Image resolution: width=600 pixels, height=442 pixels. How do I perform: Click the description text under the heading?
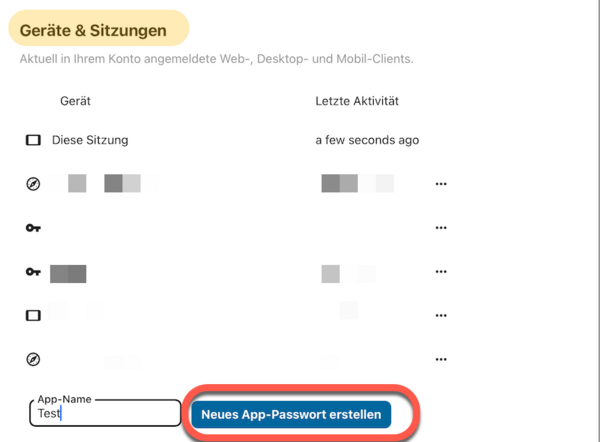tap(216, 60)
